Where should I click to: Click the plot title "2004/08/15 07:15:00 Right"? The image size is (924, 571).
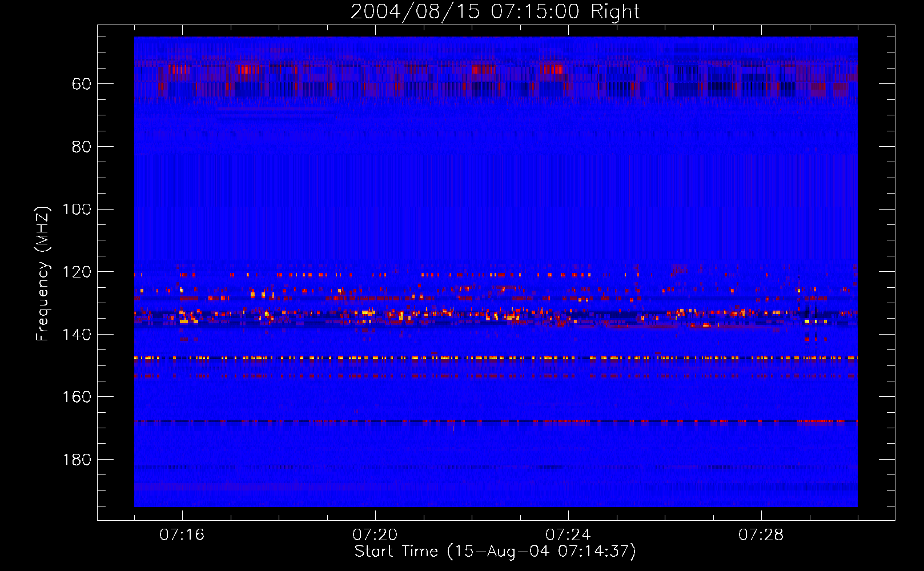[x=495, y=11]
